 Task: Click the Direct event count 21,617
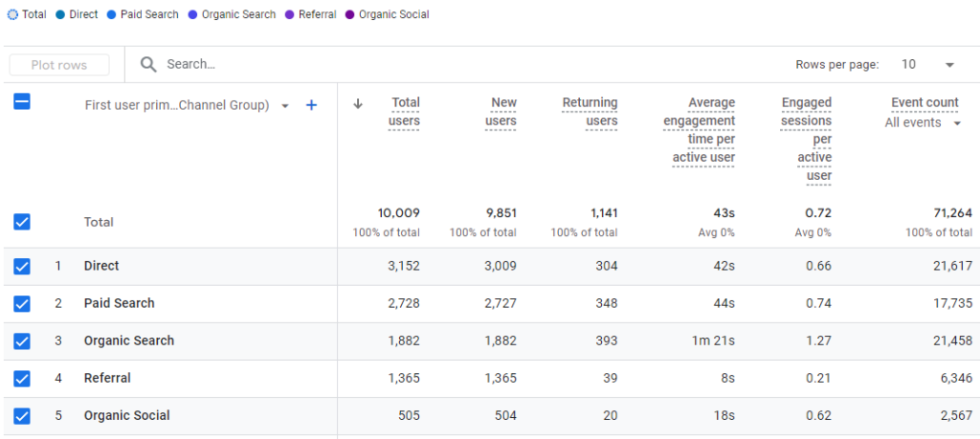point(952,266)
